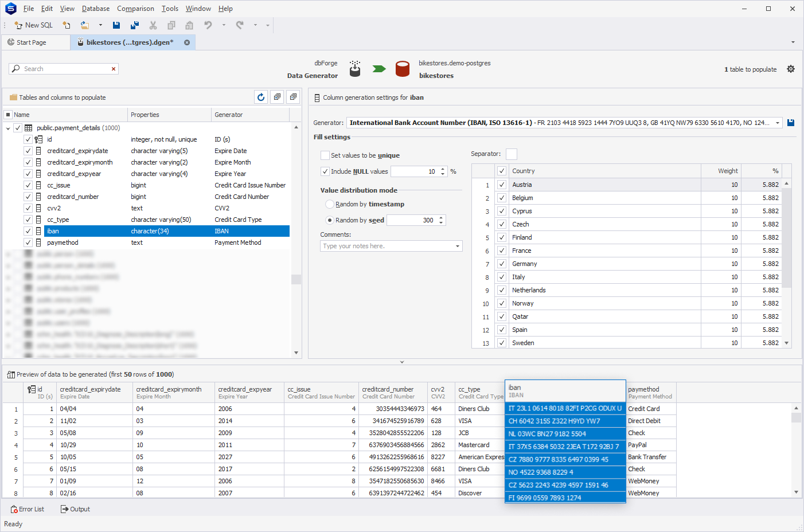Click the Paste toolbar icon

(x=189, y=25)
